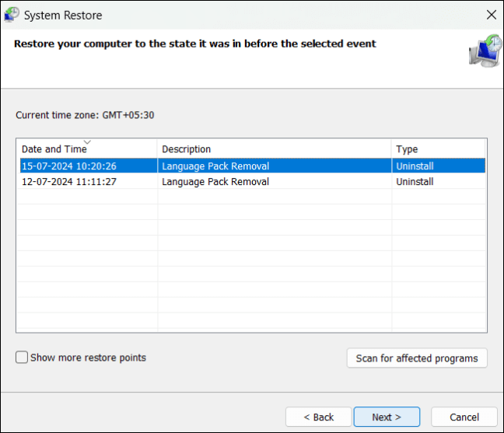Sort list by Description column header
The image size is (504, 433).
[186, 149]
